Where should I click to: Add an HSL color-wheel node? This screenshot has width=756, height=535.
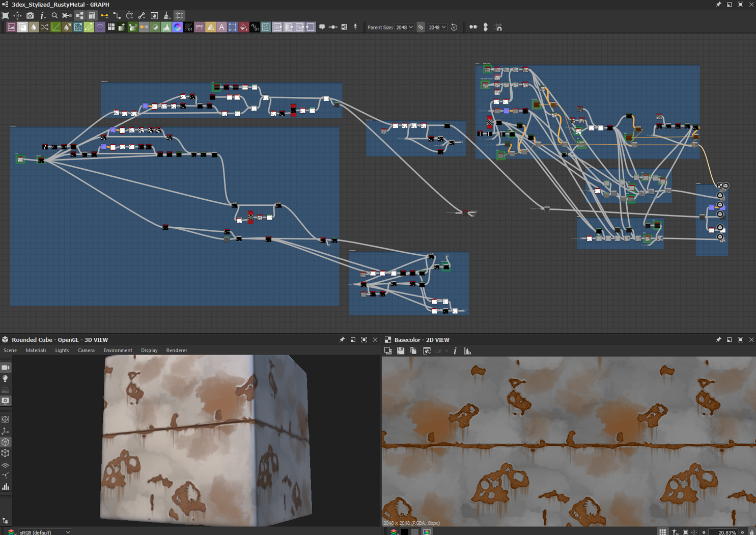click(x=177, y=28)
